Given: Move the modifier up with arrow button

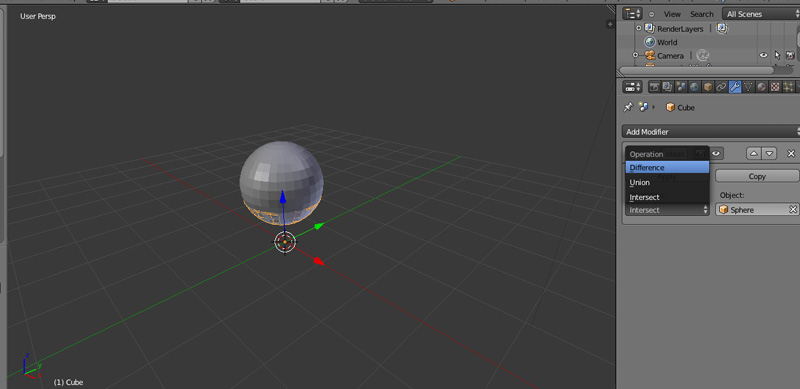Looking at the screenshot, I should pos(754,153).
